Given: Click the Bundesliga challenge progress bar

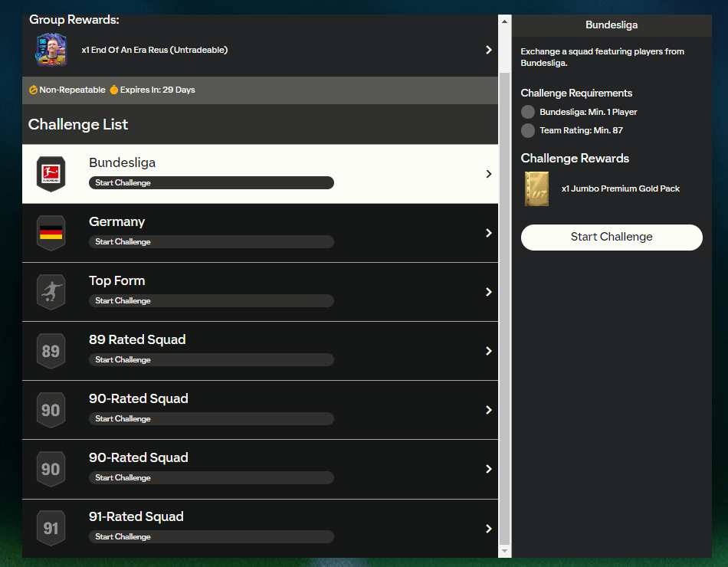Looking at the screenshot, I should (x=212, y=183).
